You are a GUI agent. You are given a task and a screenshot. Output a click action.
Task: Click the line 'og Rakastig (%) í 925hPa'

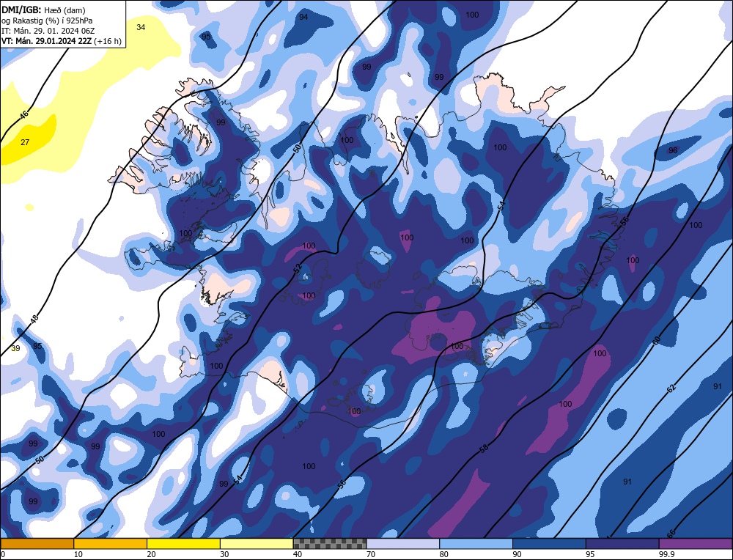click(47, 21)
